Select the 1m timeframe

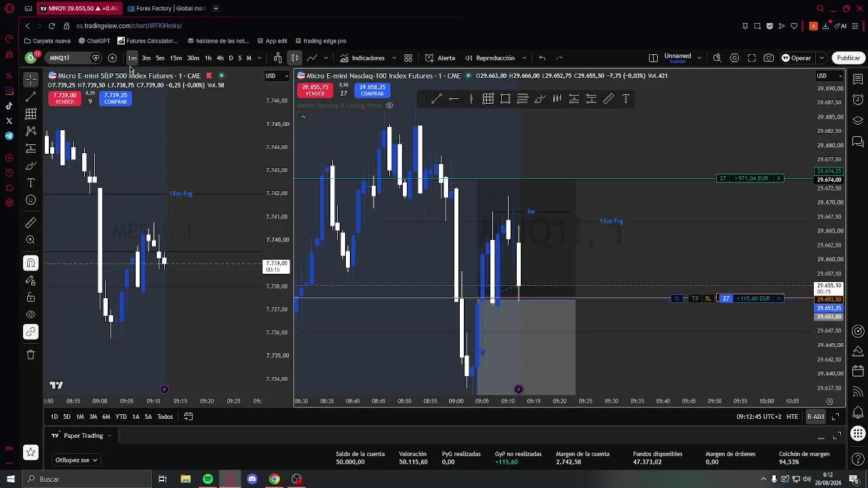pyautogui.click(x=132, y=58)
